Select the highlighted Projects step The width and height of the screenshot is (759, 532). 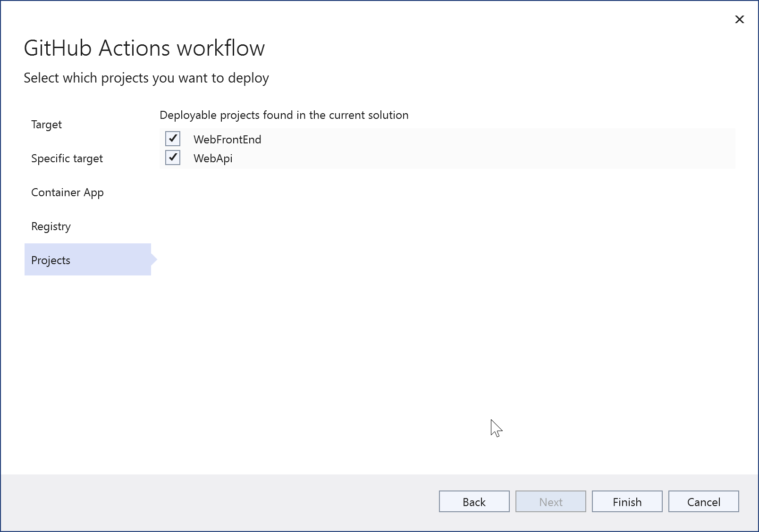51,260
